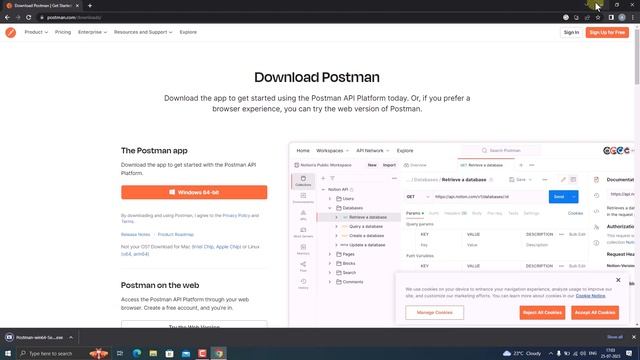
Task: Click Manage Cookies button
Action: [x=434, y=313]
